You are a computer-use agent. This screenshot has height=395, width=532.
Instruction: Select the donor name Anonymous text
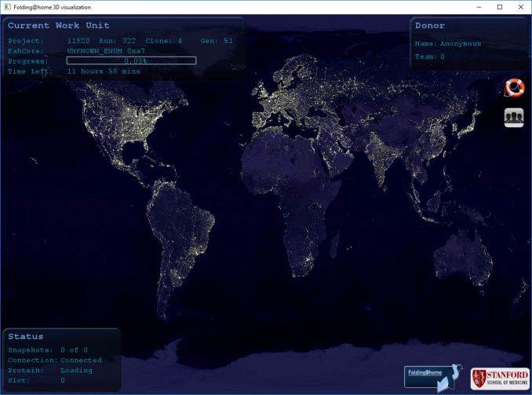(461, 44)
